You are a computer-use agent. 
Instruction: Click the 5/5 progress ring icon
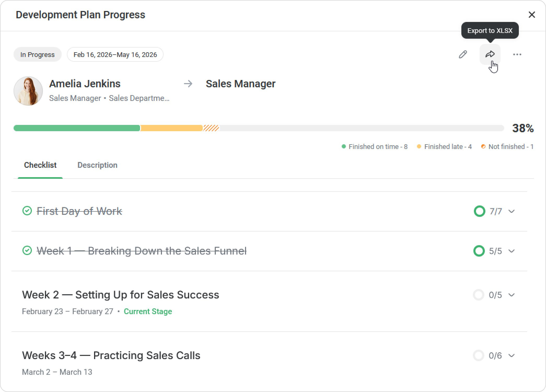pos(479,251)
